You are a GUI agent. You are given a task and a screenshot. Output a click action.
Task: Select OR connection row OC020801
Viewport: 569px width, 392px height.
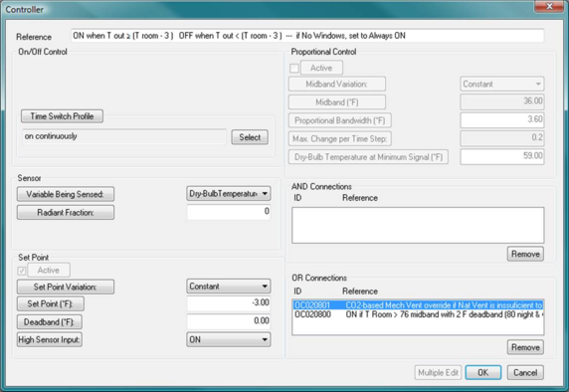pyautogui.click(x=418, y=305)
